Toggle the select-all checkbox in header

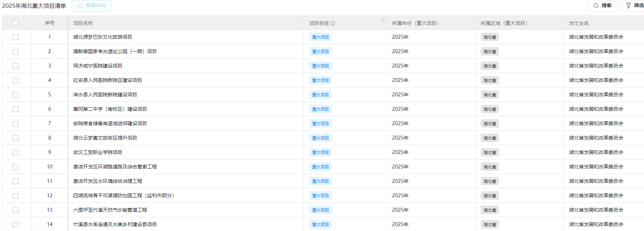pos(15,23)
